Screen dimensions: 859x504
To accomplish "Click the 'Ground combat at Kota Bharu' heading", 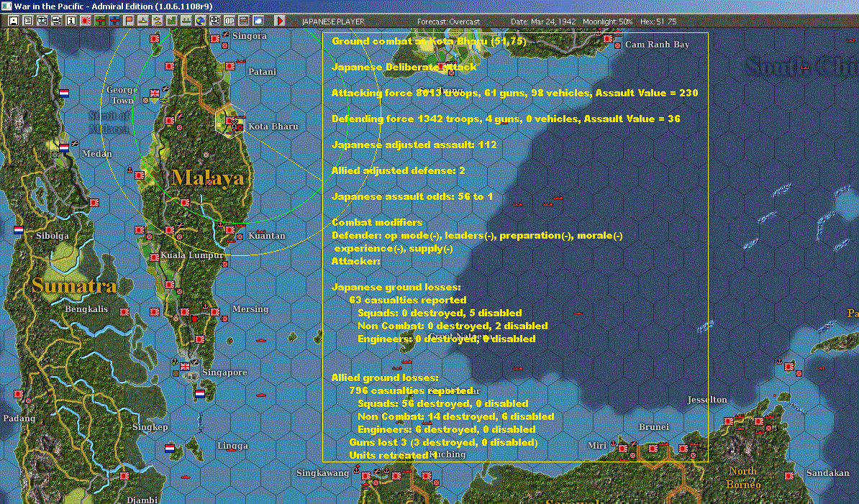I will [428, 41].
